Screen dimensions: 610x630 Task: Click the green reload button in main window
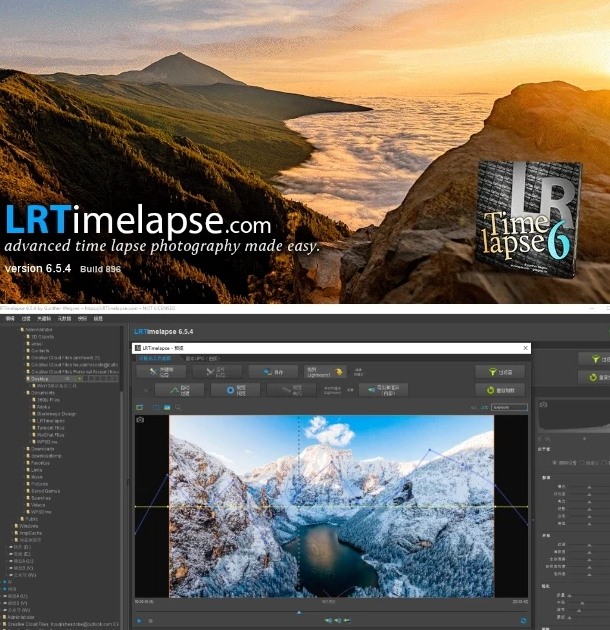[595, 377]
